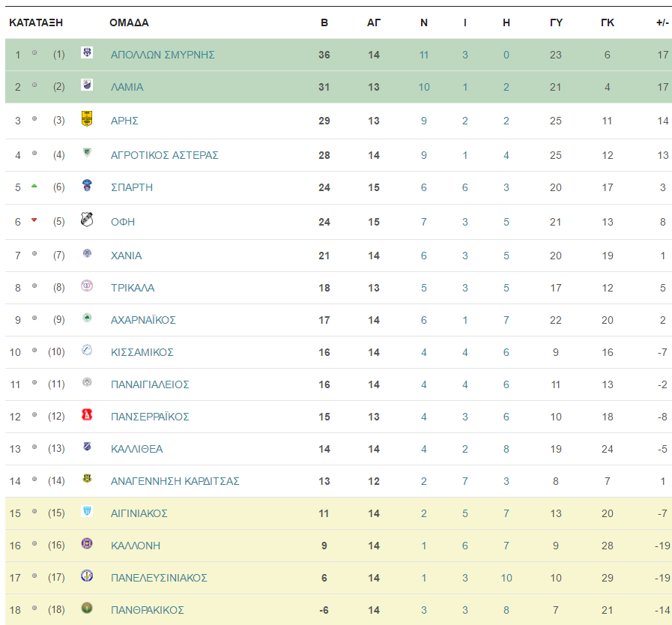The height and width of the screenshot is (625, 672).
Task: Click the +/- goal difference header
Action: tap(662, 22)
